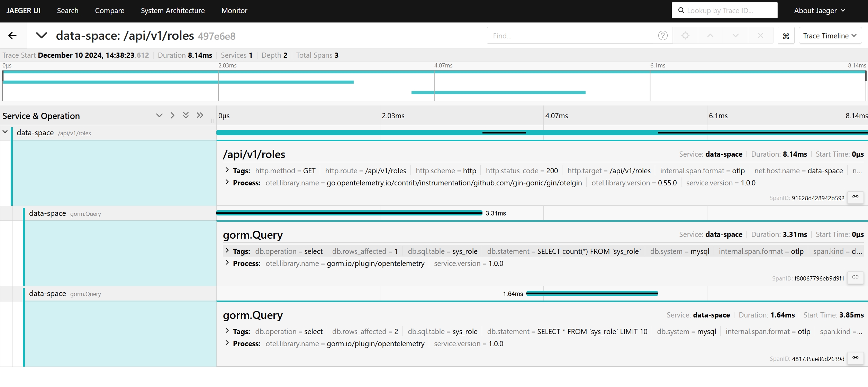Open About Jaeger menu
The image size is (868, 387).
819,11
